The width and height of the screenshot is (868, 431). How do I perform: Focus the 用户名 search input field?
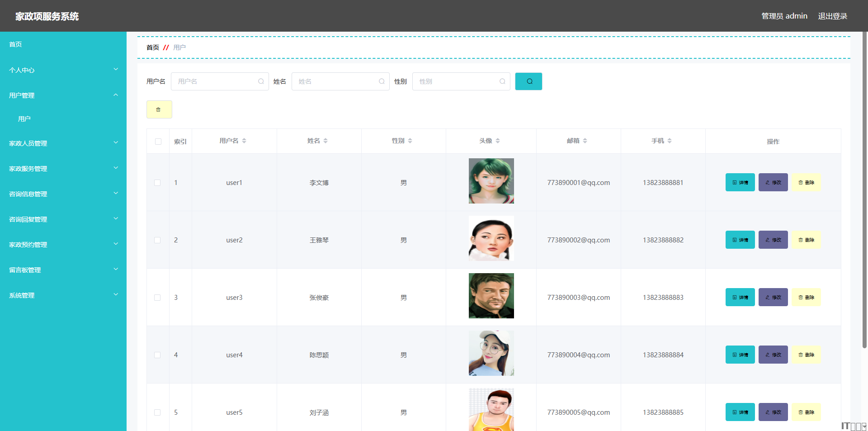coord(215,81)
